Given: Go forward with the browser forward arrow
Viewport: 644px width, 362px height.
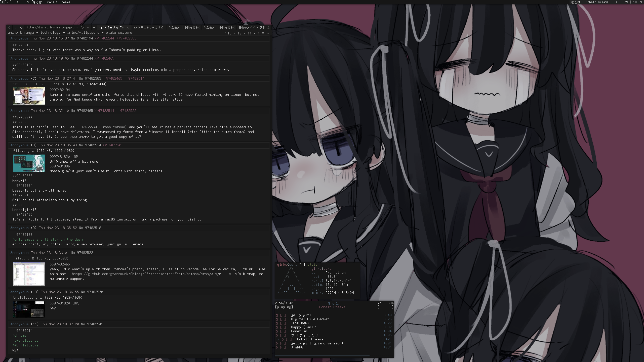Looking at the screenshot, I should click(x=15, y=27).
